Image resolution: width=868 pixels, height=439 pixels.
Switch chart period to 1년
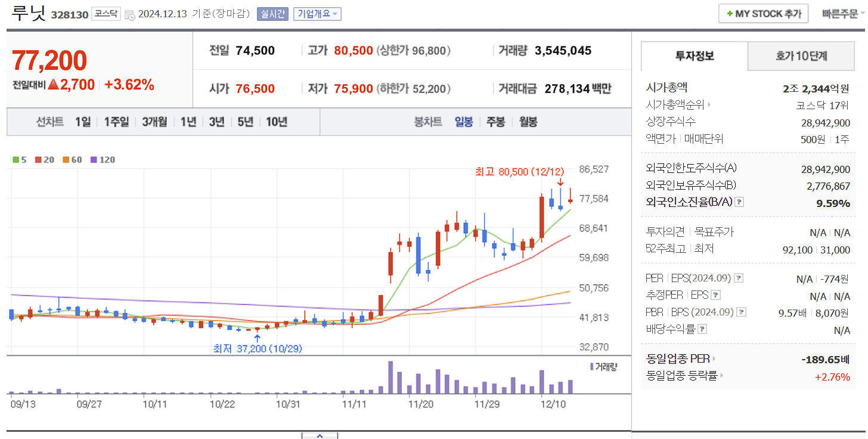tap(188, 120)
